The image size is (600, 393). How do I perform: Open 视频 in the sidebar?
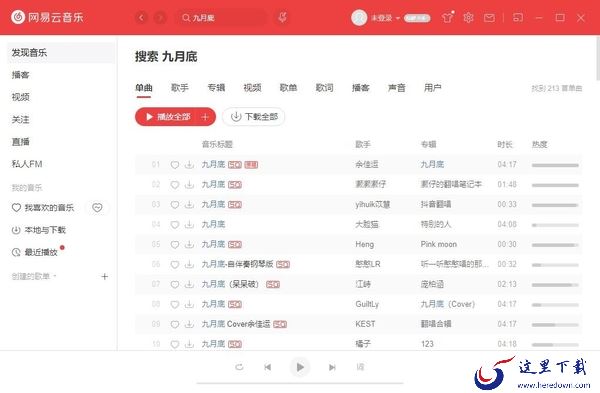pyautogui.click(x=20, y=97)
